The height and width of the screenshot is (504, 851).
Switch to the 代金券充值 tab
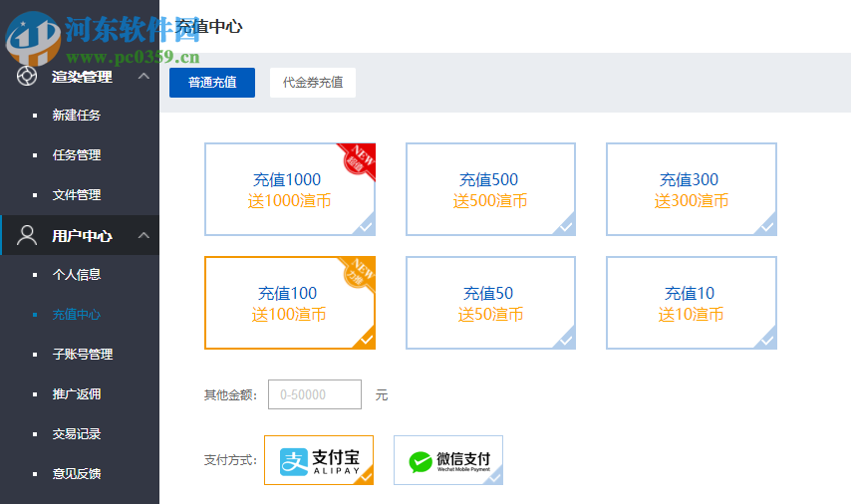pyautogui.click(x=313, y=83)
